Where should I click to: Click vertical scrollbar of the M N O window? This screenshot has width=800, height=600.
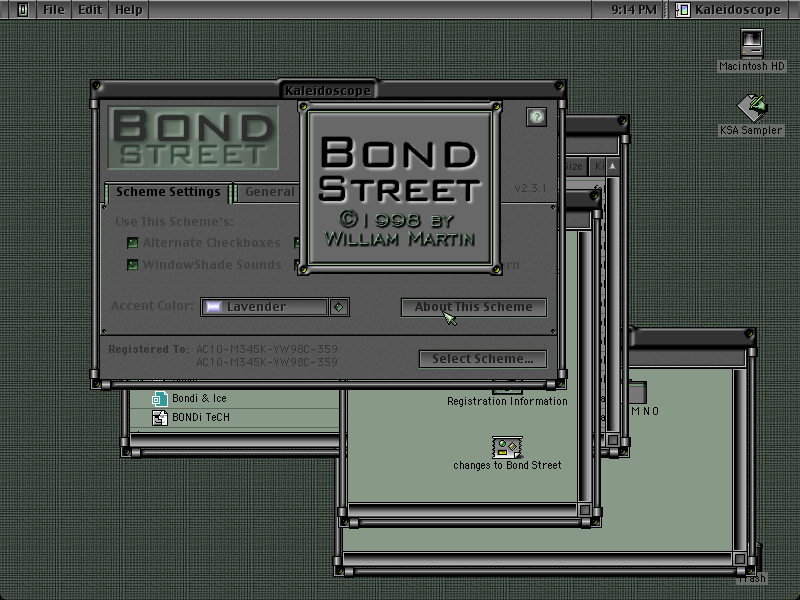740,461
